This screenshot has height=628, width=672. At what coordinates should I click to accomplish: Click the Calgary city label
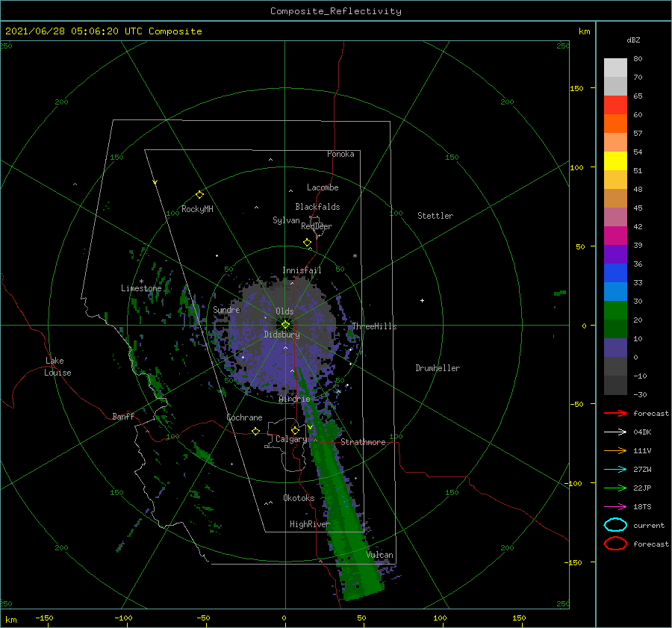(x=291, y=439)
